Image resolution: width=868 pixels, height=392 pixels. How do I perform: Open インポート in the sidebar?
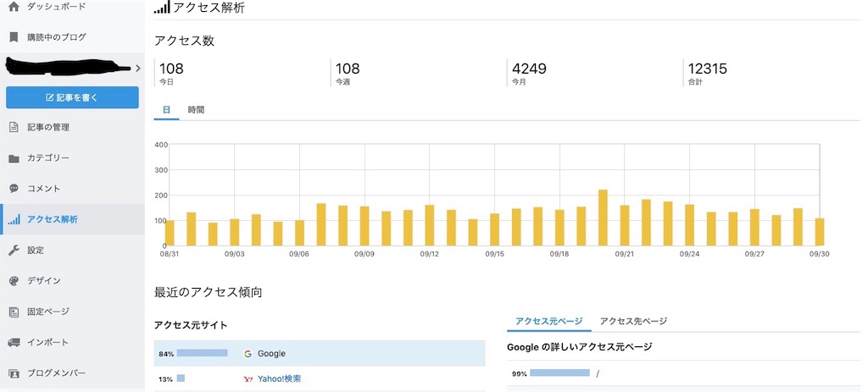coord(47,342)
